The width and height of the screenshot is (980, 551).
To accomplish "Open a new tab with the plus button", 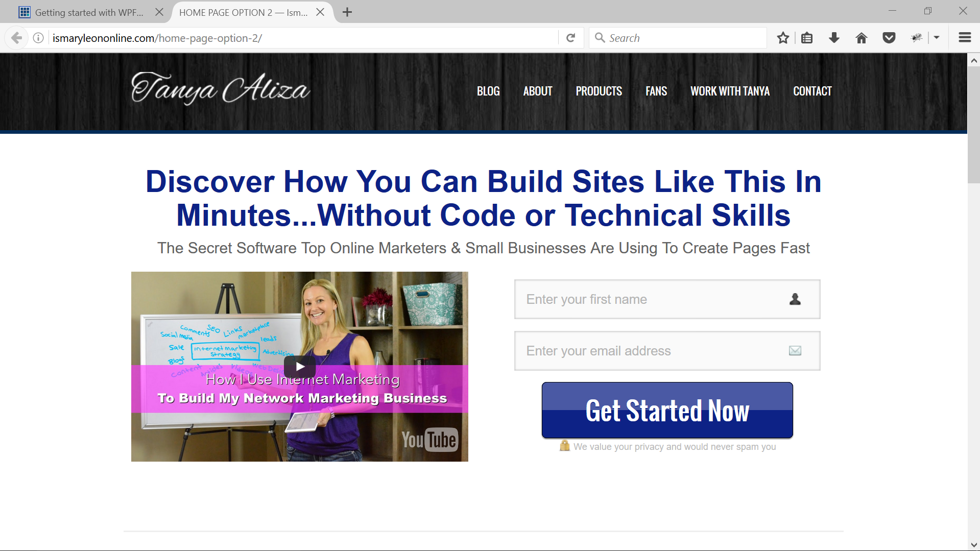I will click(x=347, y=12).
